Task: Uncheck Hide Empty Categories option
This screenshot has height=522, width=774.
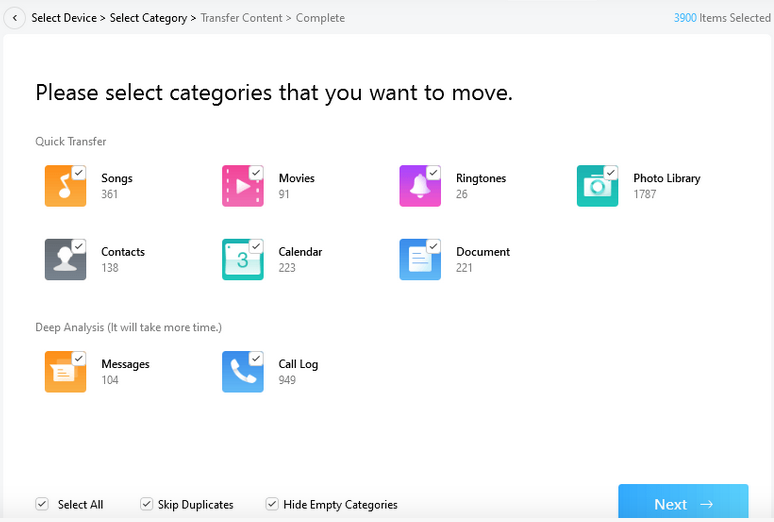Action: [272, 504]
